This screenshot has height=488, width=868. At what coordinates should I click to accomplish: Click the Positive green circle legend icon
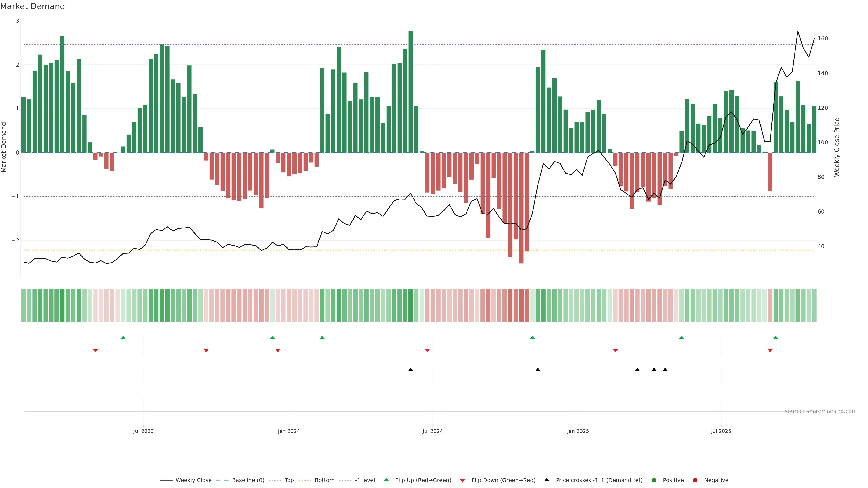654,480
